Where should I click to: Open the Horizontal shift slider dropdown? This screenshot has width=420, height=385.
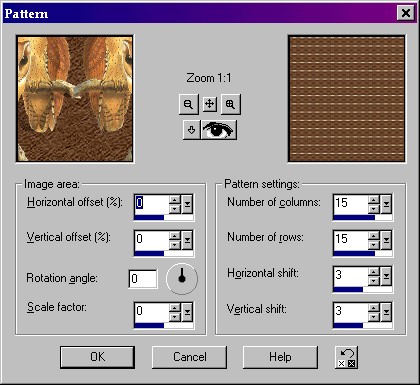point(386,276)
